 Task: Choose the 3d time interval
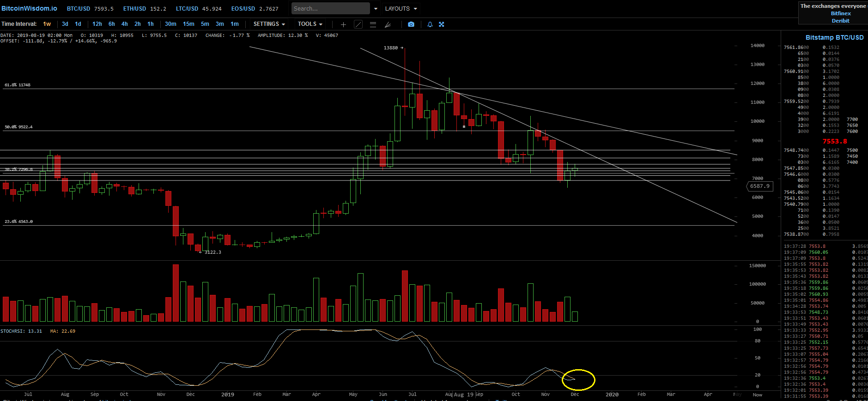click(65, 24)
